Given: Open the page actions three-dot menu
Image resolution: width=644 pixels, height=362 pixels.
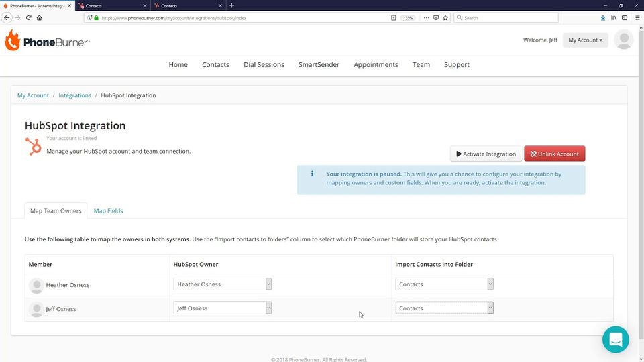Looking at the screenshot, I should [x=427, y=17].
